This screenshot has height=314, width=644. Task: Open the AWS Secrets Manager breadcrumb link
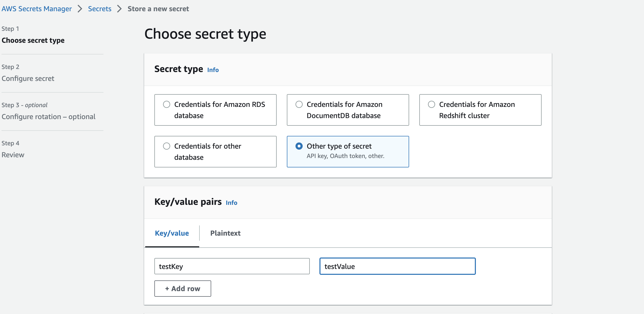(37, 9)
